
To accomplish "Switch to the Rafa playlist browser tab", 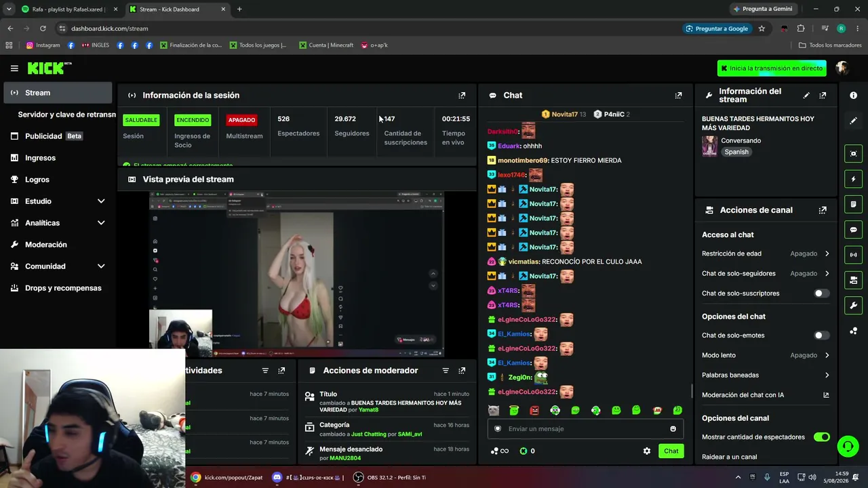I will [69, 9].
